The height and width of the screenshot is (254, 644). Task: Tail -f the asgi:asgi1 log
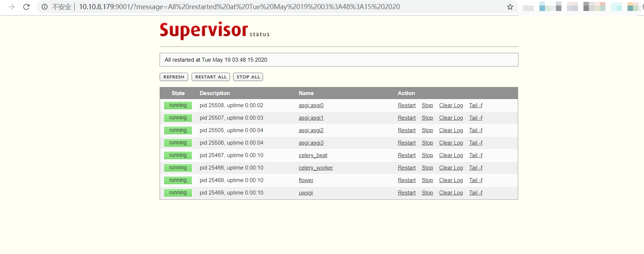point(476,118)
